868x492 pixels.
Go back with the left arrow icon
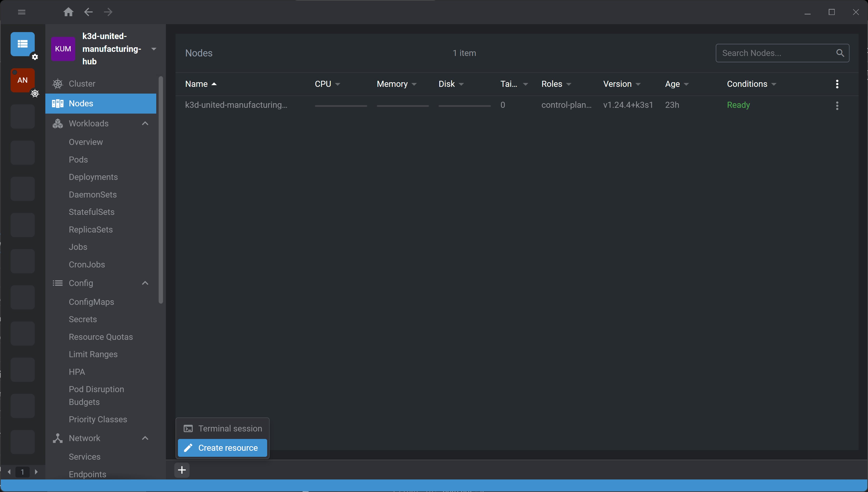pyautogui.click(x=88, y=12)
